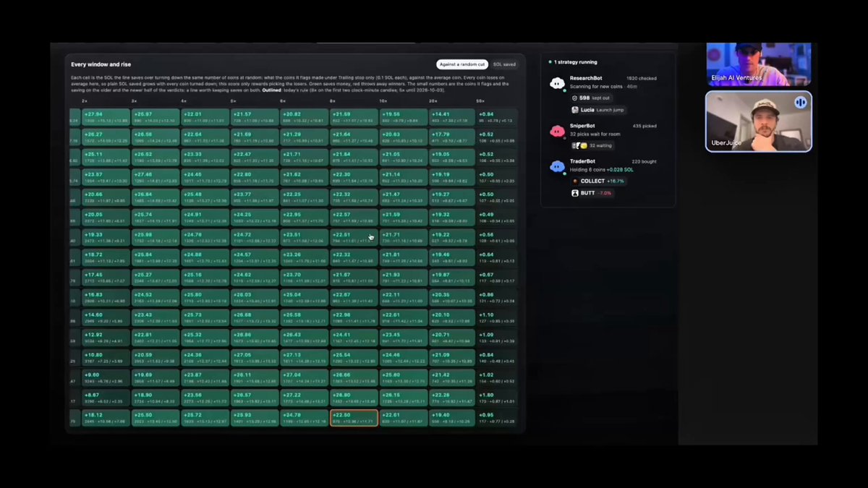Click the 2x column header
The width and height of the screenshot is (868, 488).
coord(85,101)
